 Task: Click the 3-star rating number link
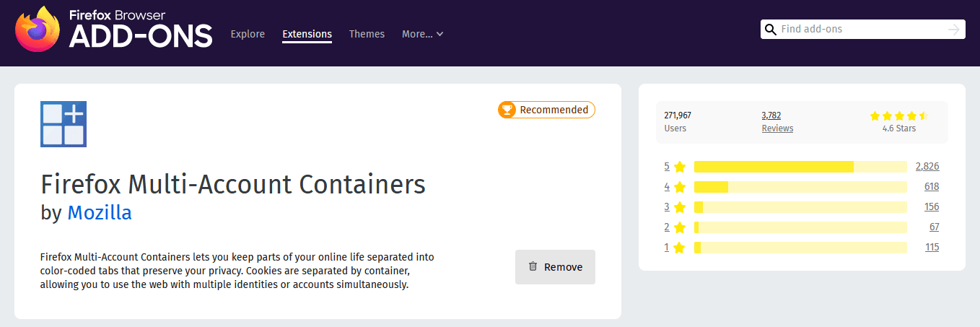667,207
